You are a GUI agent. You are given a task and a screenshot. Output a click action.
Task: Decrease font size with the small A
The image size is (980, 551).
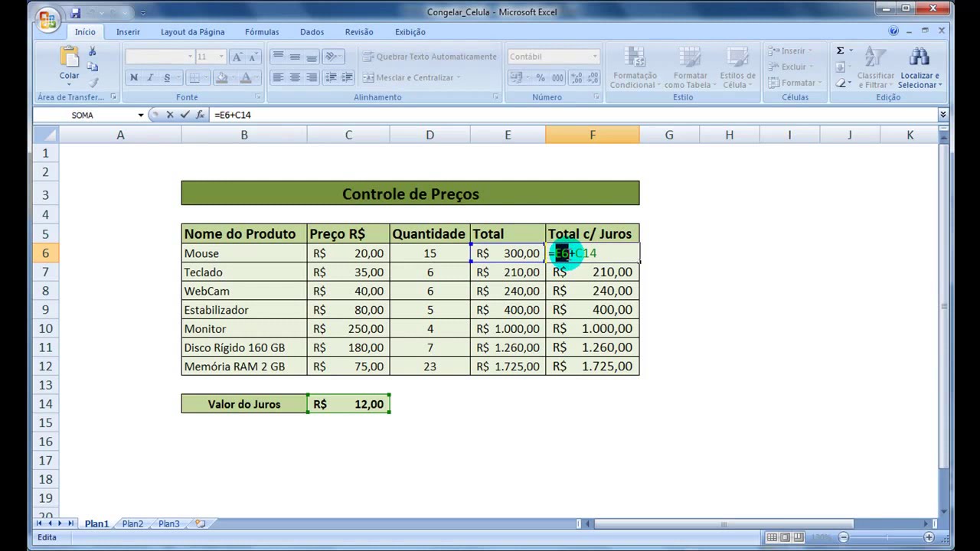[x=253, y=57]
